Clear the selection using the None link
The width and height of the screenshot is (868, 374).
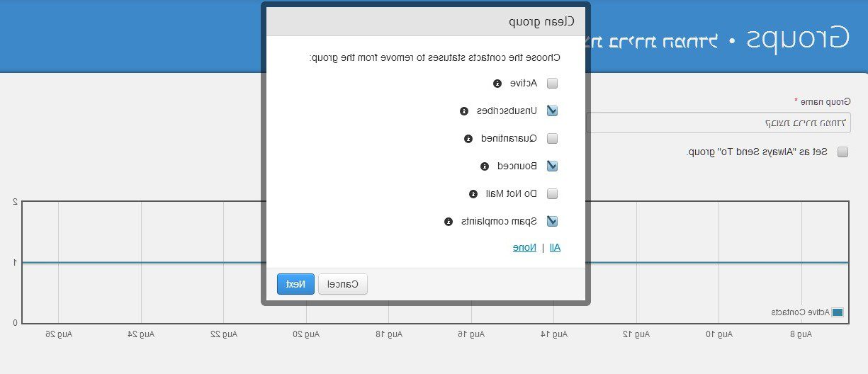(x=524, y=247)
